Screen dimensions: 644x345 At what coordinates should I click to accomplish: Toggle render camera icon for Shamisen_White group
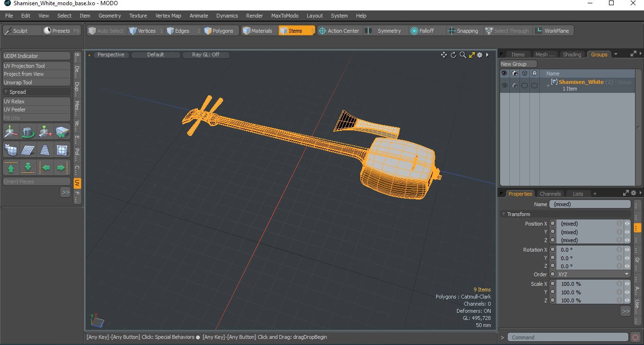pos(514,85)
